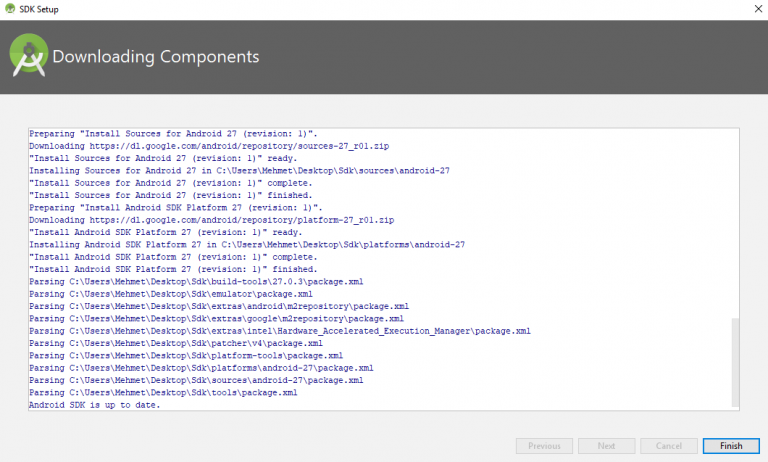Image resolution: width=768 pixels, height=462 pixels.
Task: Select the Hardware_Accelerated_Execution_Manager parsing line
Action: [x=279, y=331]
